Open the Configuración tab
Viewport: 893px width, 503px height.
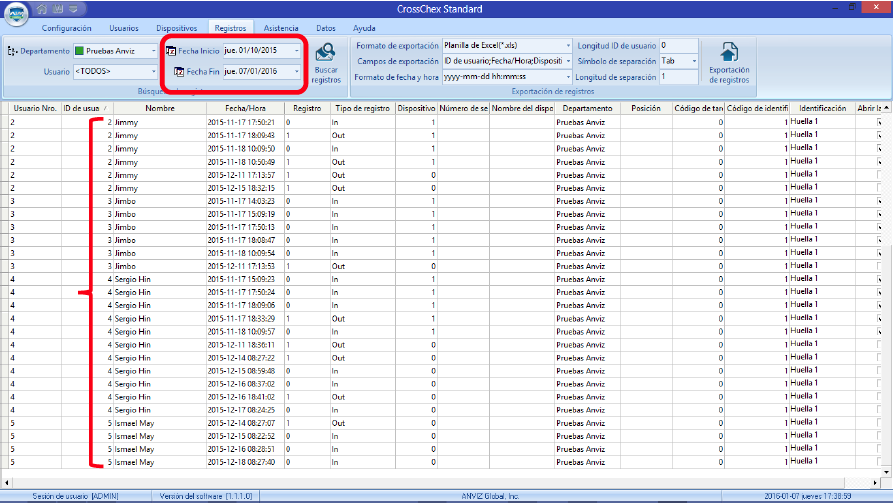[x=66, y=28]
